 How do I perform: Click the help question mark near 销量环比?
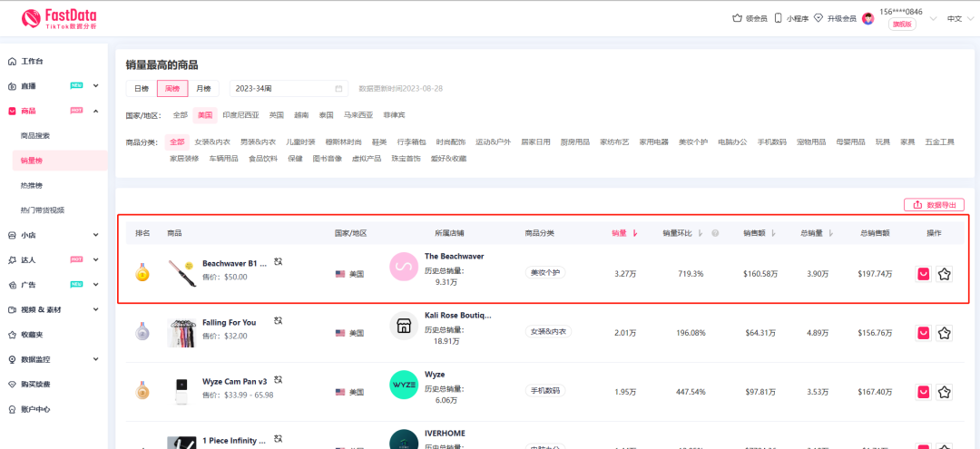tap(715, 233)
